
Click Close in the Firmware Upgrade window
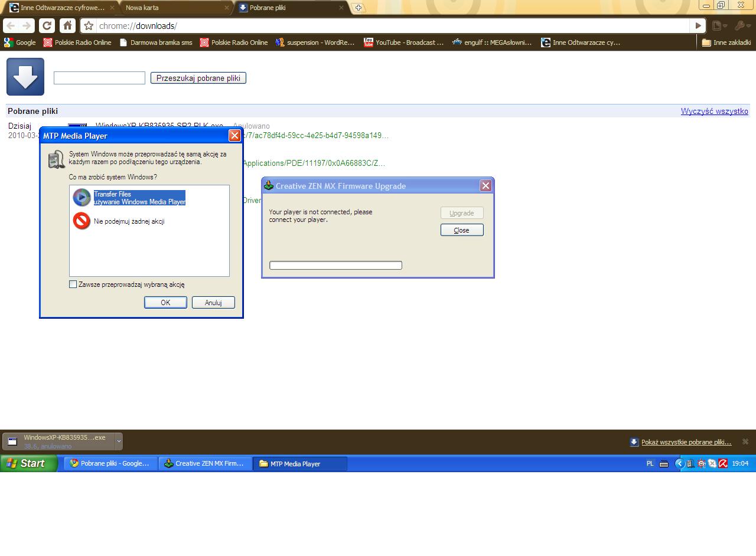click(x=462, y=230)
